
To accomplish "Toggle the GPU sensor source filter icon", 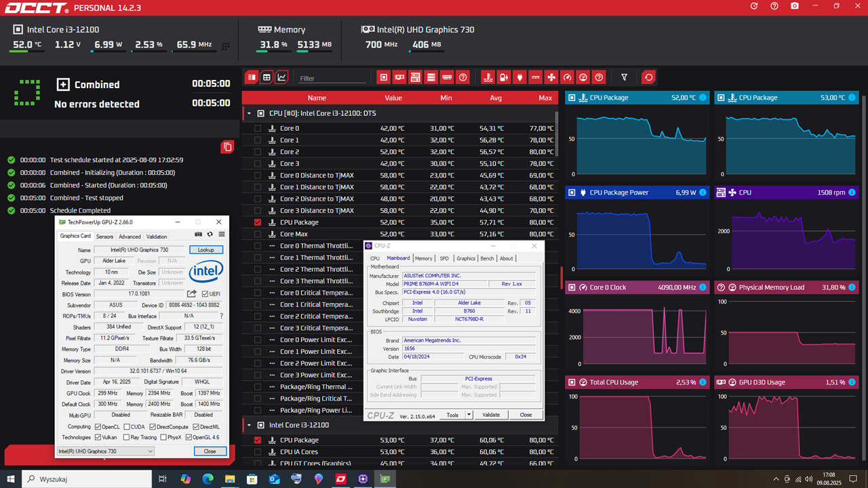I will [x=400, y=77].
